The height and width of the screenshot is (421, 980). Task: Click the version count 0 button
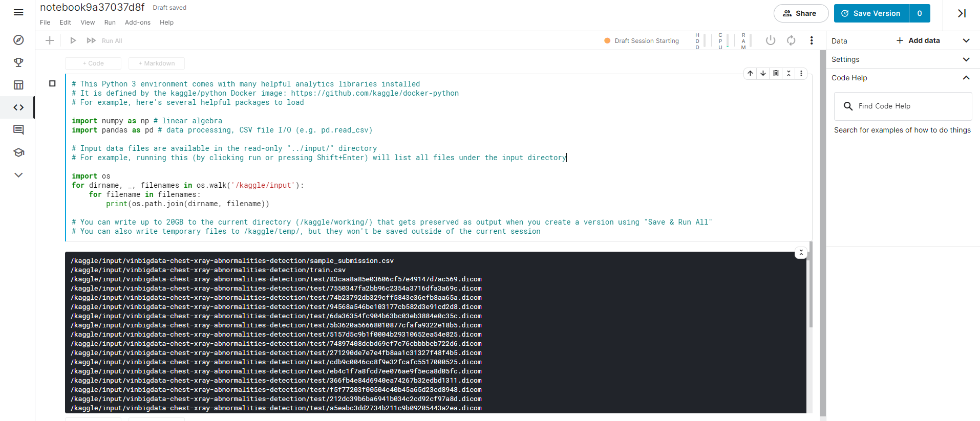click(x=920, y=13)
